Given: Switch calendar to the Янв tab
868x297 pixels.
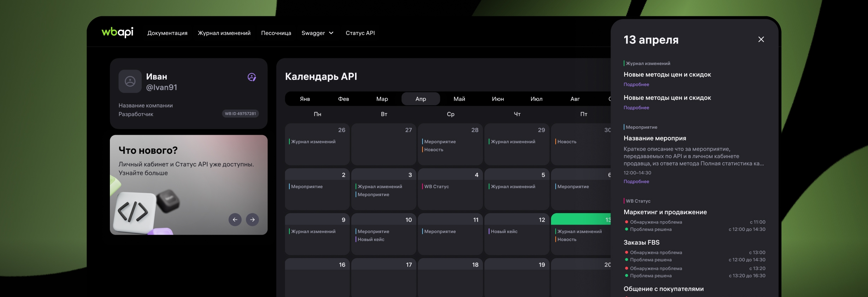Looking at the screenshot, I should pyautogui.click(x=305, y=99).
